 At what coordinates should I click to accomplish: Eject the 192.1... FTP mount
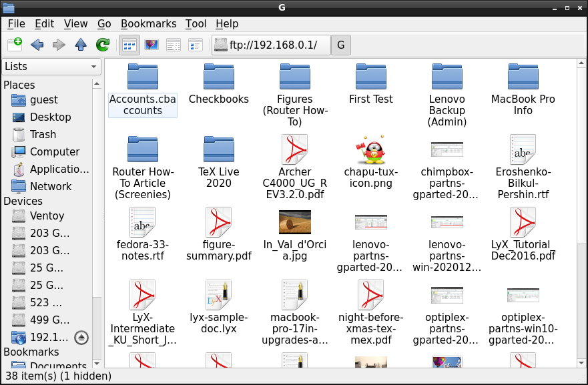click(x=81, y=338)
